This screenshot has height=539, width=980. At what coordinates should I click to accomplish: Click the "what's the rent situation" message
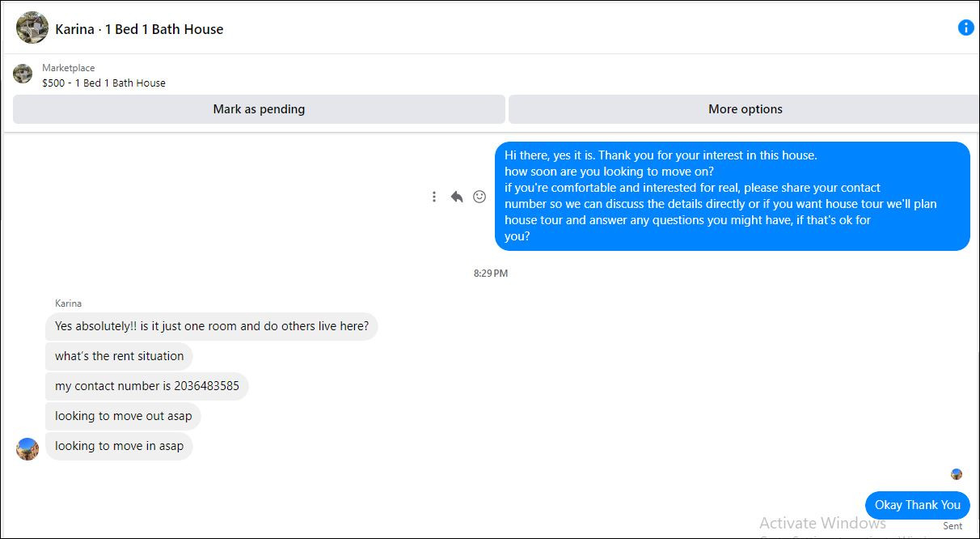120,356
